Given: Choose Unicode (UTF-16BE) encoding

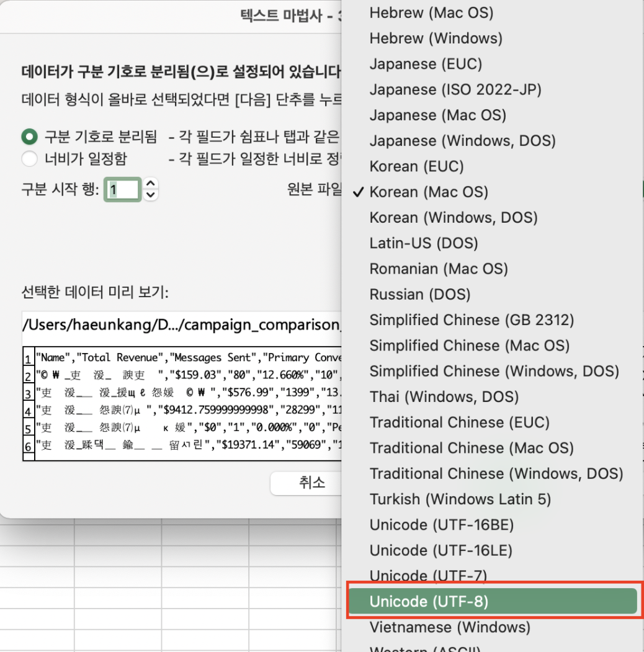Looking at the screenshot, I should coord(492,525).
